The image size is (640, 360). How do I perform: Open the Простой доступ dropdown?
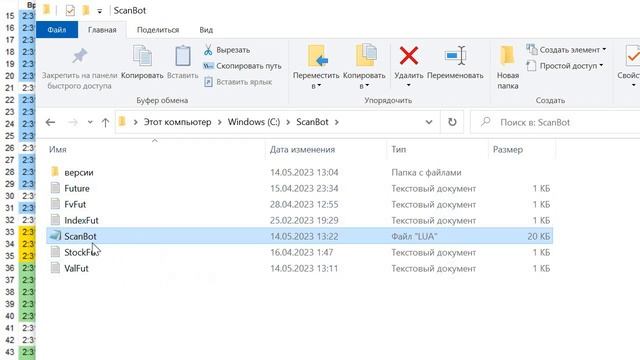pyautogui.click(x=564, y=66)
